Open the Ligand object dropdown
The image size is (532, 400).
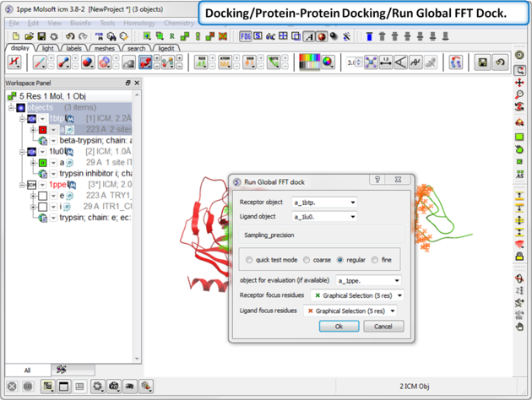point(324,217)
